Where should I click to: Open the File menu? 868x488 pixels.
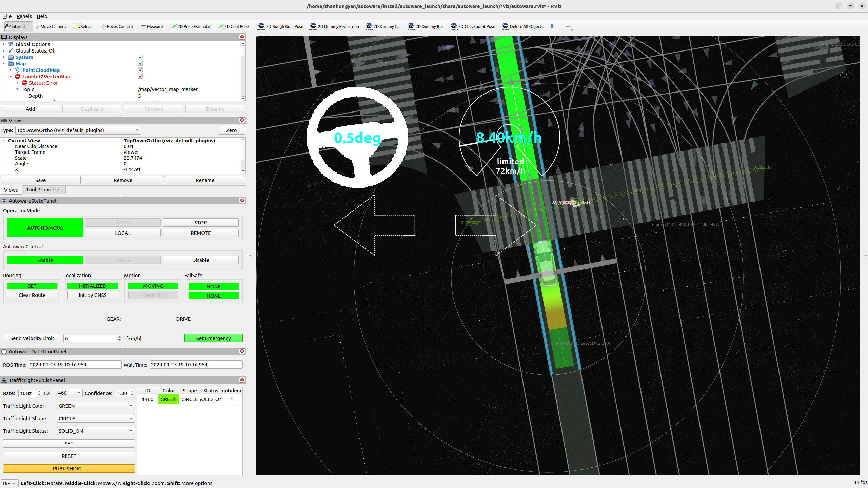coord(7,16)
